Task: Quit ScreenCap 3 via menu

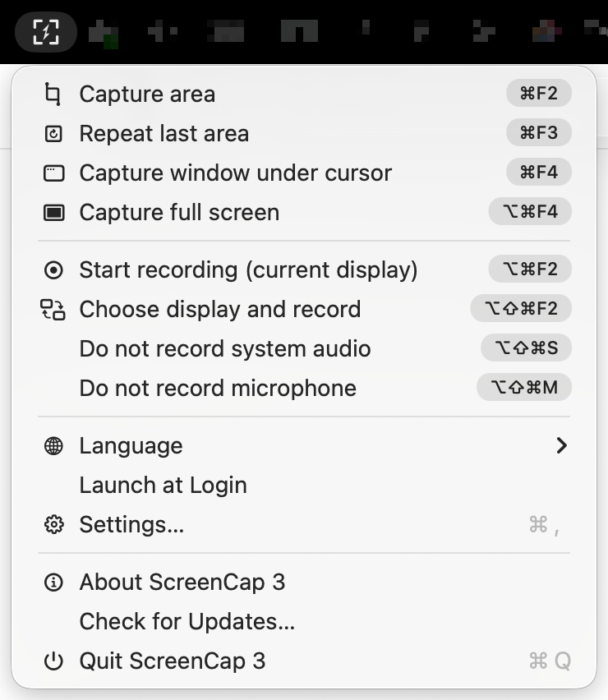Action: [x=304, y=661]
